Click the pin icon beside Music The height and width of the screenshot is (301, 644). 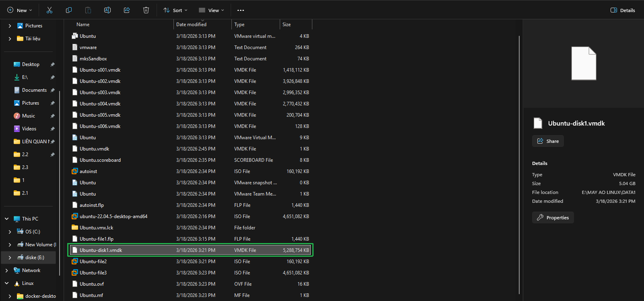pos(52,116)
